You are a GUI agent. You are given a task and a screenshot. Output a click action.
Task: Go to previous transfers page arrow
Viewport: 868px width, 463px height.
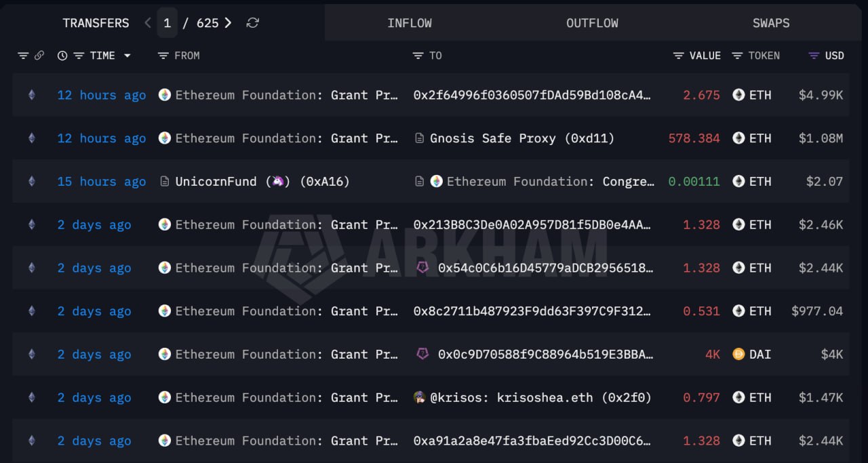click(148, 23)
